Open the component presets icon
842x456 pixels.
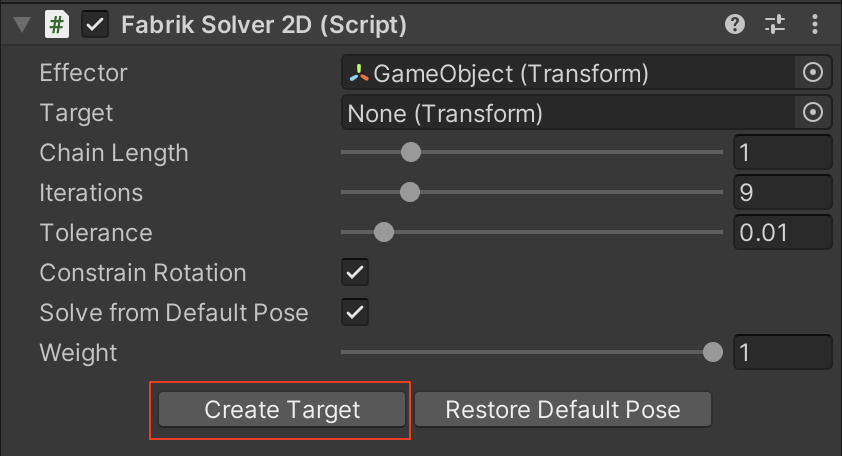tap(775, 25)
